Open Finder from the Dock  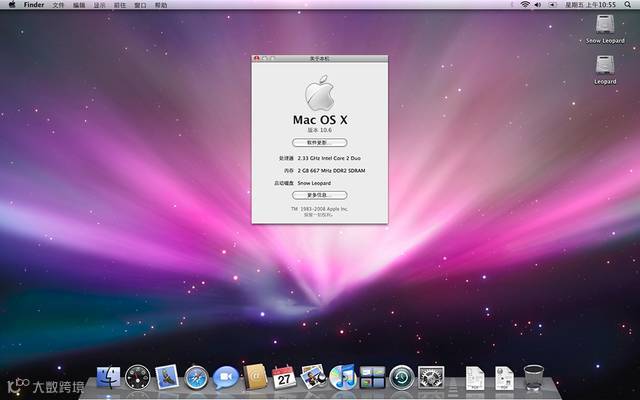pos(108,377)
